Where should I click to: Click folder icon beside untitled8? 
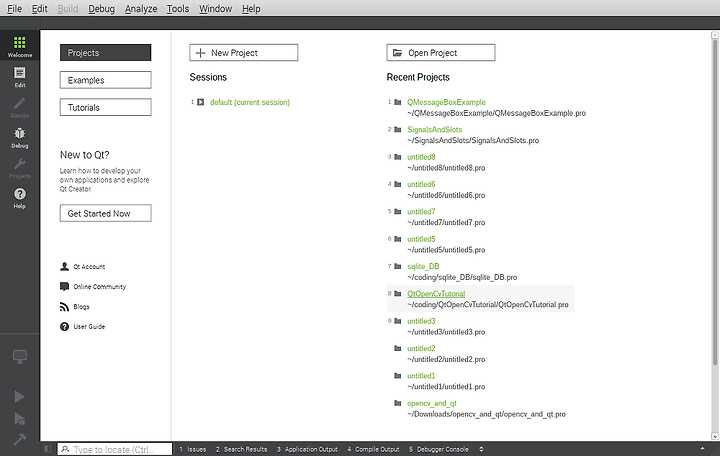[398, 157]
